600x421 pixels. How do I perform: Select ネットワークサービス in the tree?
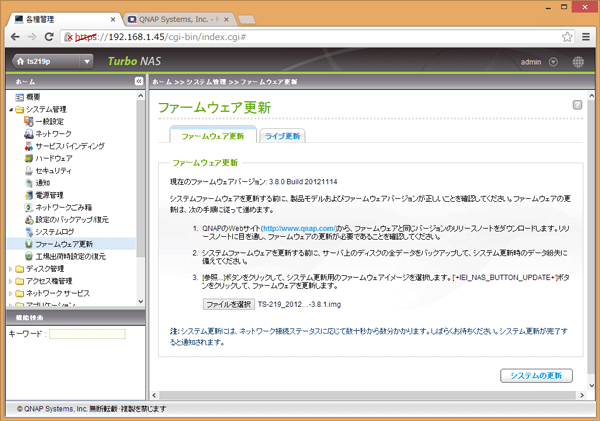coord(58,293)
